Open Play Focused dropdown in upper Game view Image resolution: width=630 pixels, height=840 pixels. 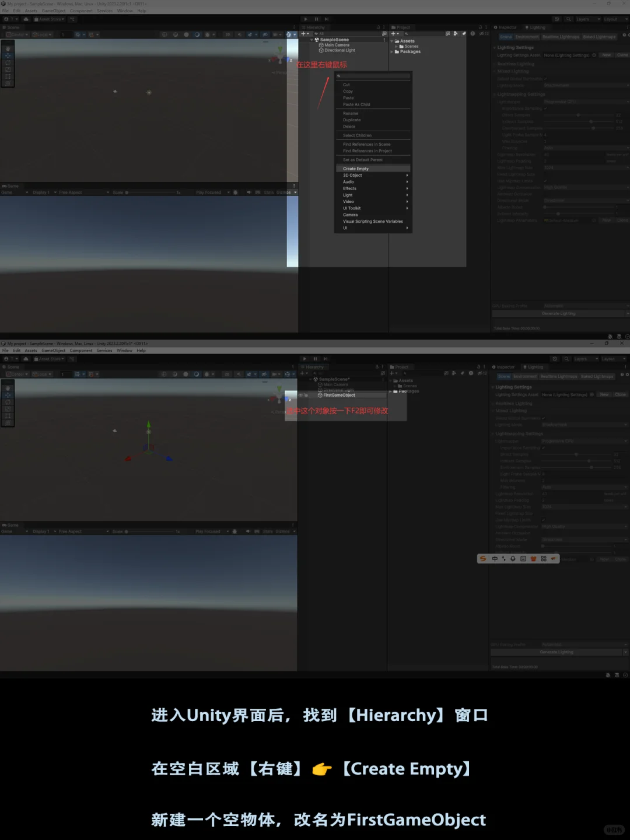click(212, 192)
